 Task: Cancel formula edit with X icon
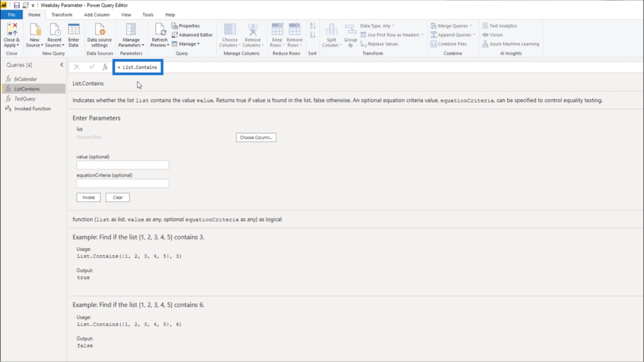point(77,67)
